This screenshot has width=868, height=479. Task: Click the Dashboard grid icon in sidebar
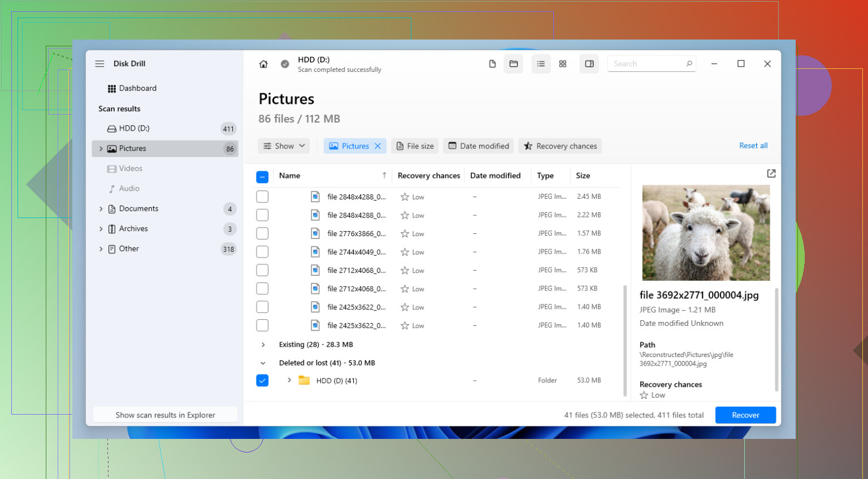click(112, 89)
